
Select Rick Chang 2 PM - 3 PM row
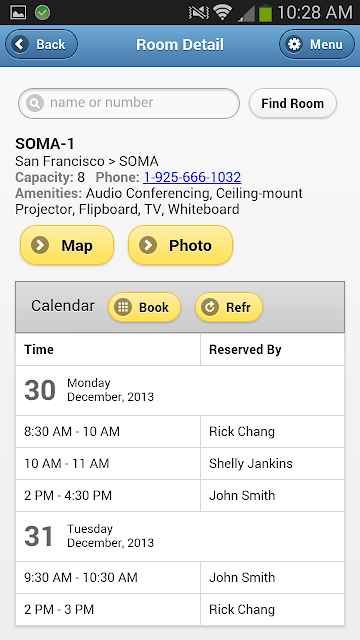tap(180, 609)
